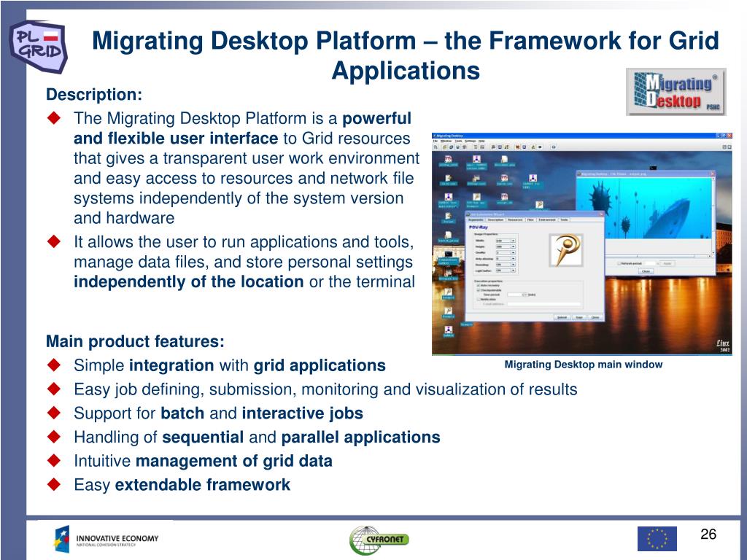Switch to Resources tab in Job Wizard
The image size is (747, 560).
pos(515,219)
